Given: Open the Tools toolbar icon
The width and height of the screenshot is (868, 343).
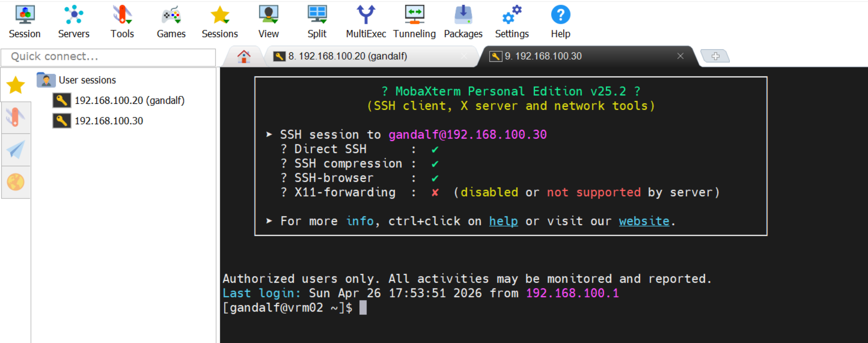Looking at the screenshot, I should pyautogui.click(x=122, y=22).
